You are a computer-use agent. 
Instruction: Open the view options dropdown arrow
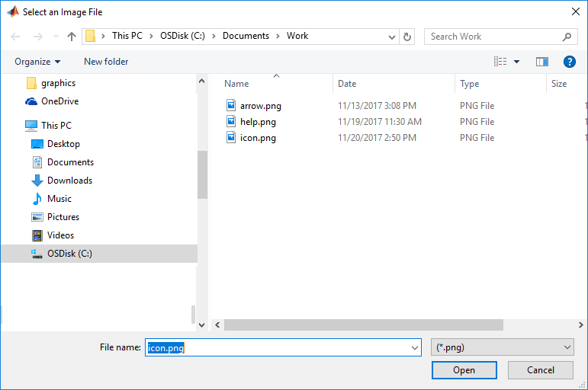click(516, 62)
